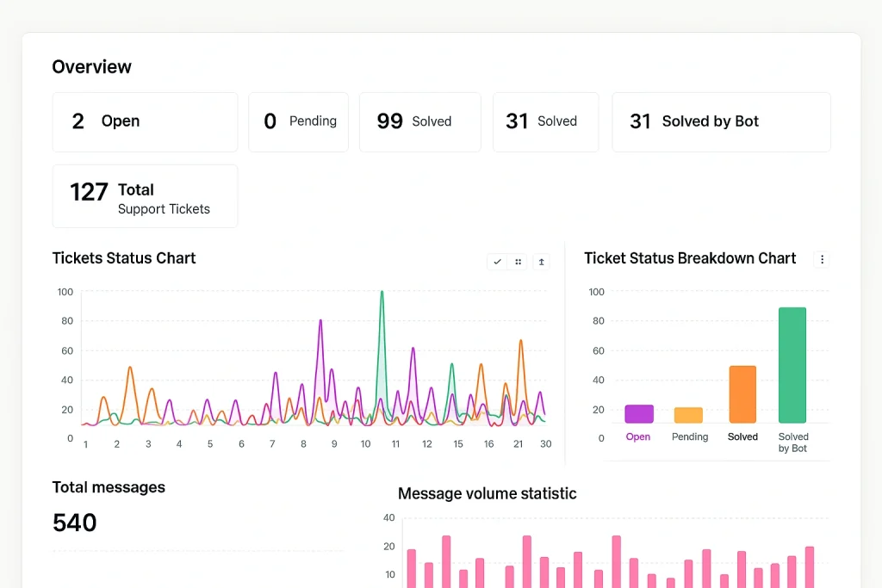Image resolution: width=882 pixels, height=588 pixels.
Task: Click x-axis label 5 in Tickets Status Chart
Action: [210, 444]
